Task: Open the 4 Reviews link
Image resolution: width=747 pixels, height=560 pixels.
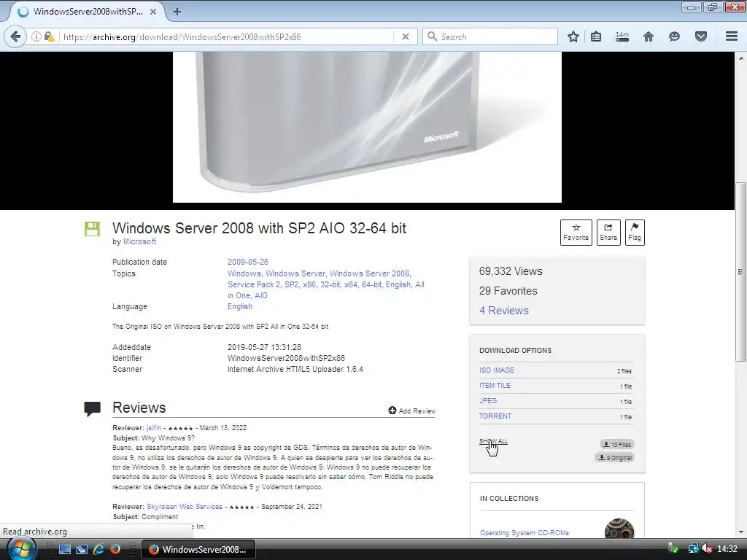Action: [503, 311]
